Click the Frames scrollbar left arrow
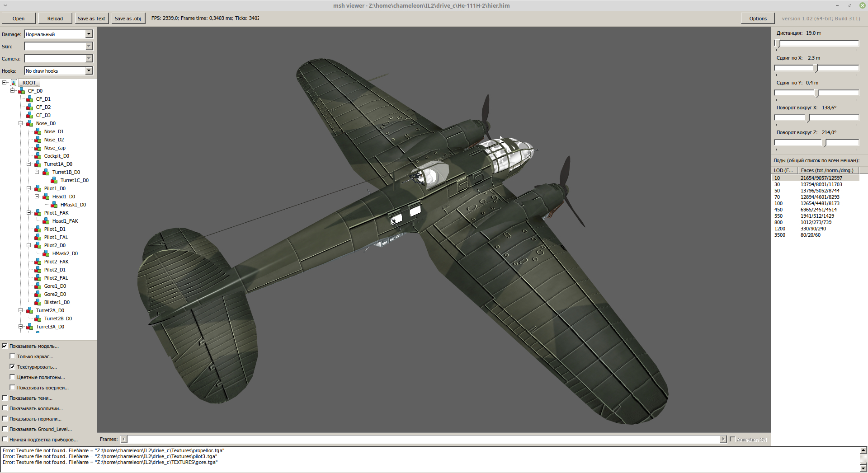The image size is (868, 473). pyautogui.click(x=124, y=439)
